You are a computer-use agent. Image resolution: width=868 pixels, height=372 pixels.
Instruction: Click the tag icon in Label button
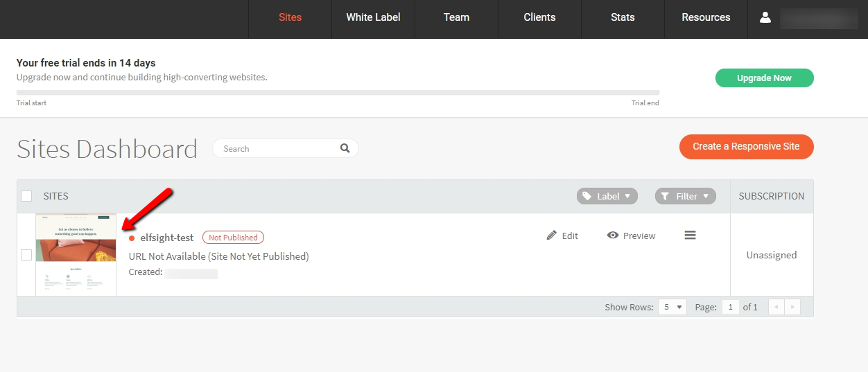pyautogui.click(x=587, y=196)
